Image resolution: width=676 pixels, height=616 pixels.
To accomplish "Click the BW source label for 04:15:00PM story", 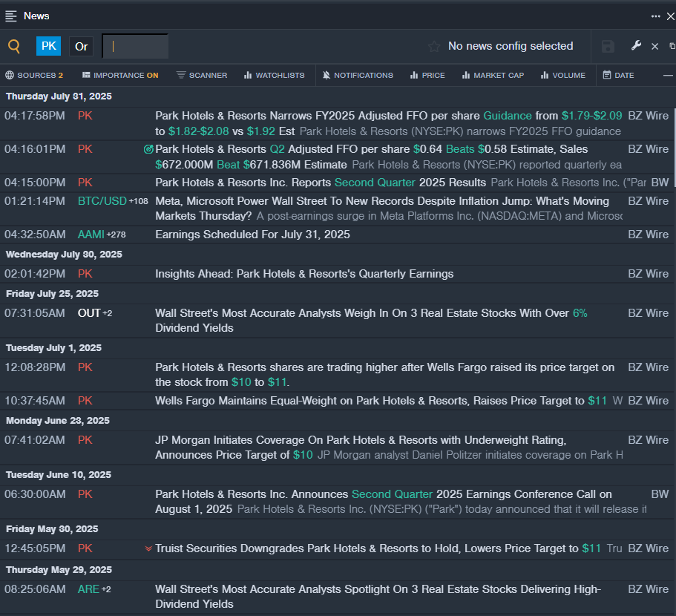I will pos(660,183).
